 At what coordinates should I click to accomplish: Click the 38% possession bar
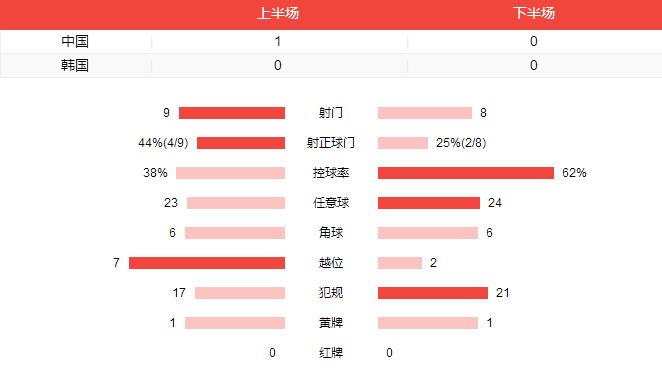231,173
